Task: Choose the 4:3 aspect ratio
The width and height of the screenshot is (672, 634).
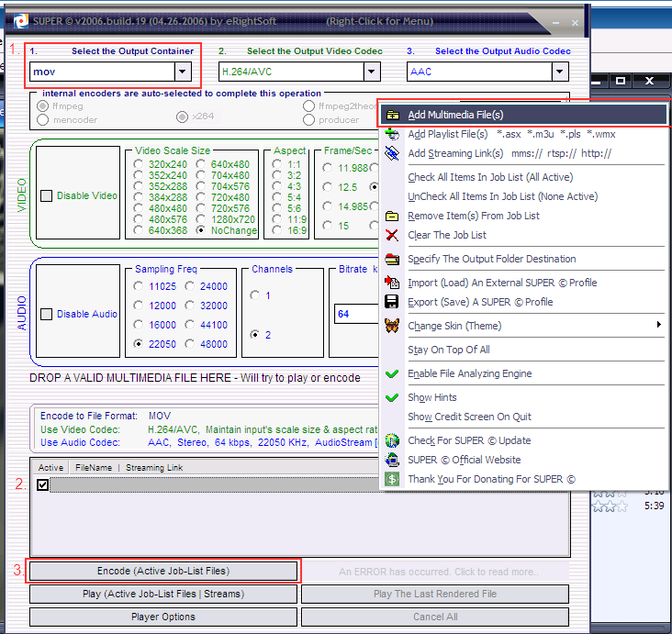Action: click(277, 186)
